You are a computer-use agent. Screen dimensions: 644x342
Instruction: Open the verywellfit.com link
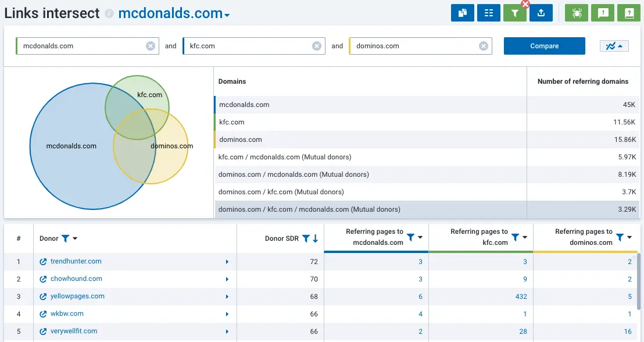point(73,331)
